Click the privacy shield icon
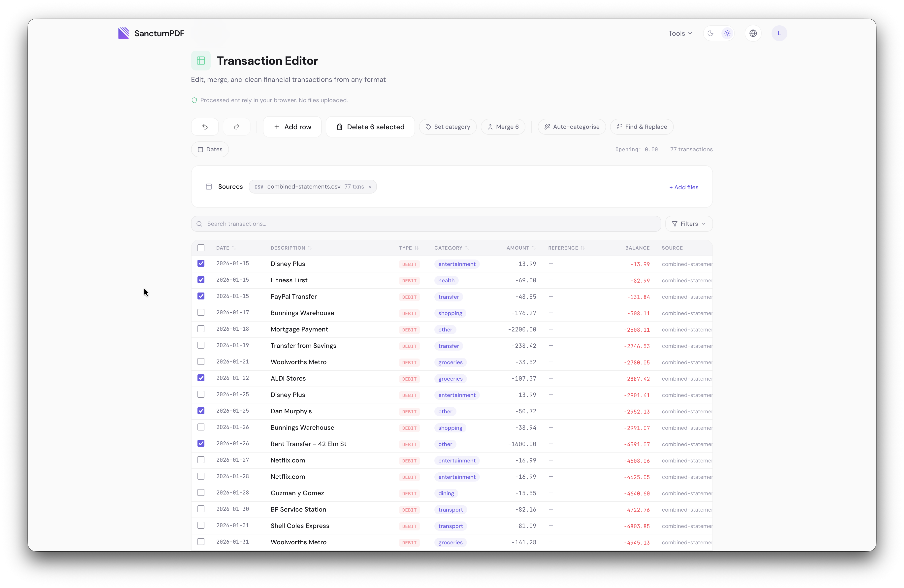Viewport: 904px width, 588px height. pos(194,100)
